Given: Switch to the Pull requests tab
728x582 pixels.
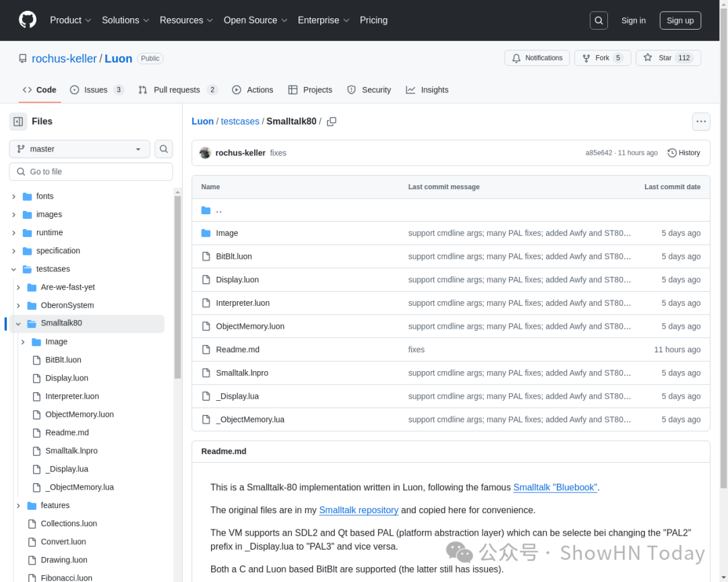Looking at the screenshot, I should (178, 90).
